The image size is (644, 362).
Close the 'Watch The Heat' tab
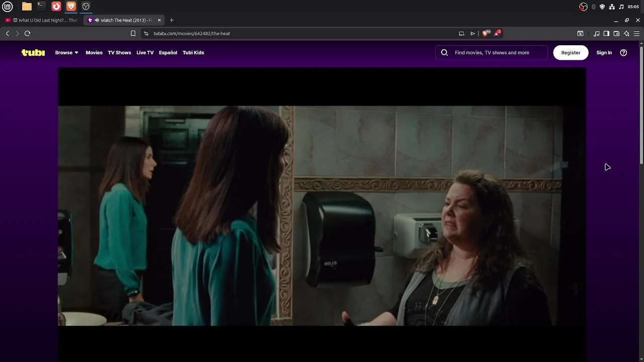coord(159,20)
